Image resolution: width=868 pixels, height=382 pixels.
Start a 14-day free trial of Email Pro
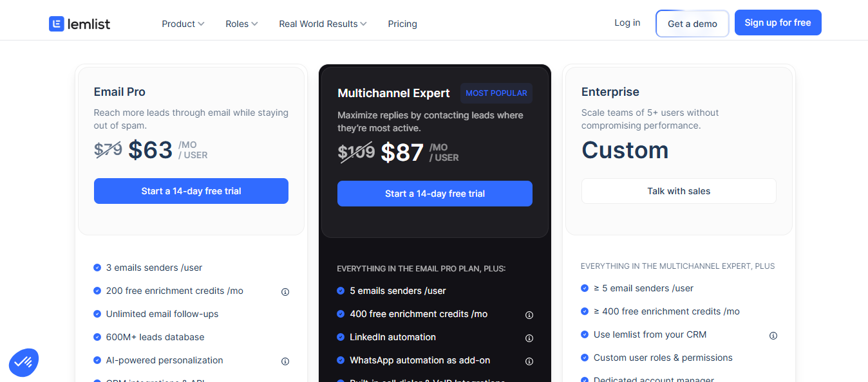pyautogui.click(x=191, y=190)
